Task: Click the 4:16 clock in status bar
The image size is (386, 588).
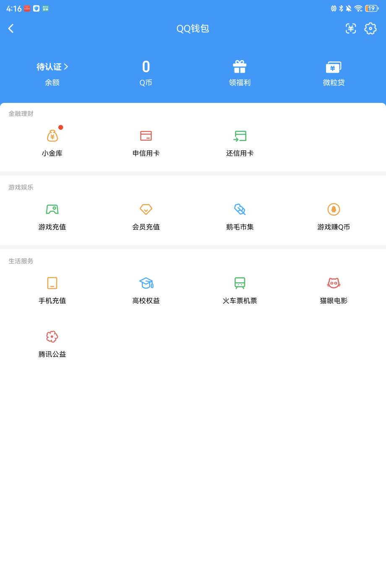Action: pyautogui.click(x=14, y=8)
